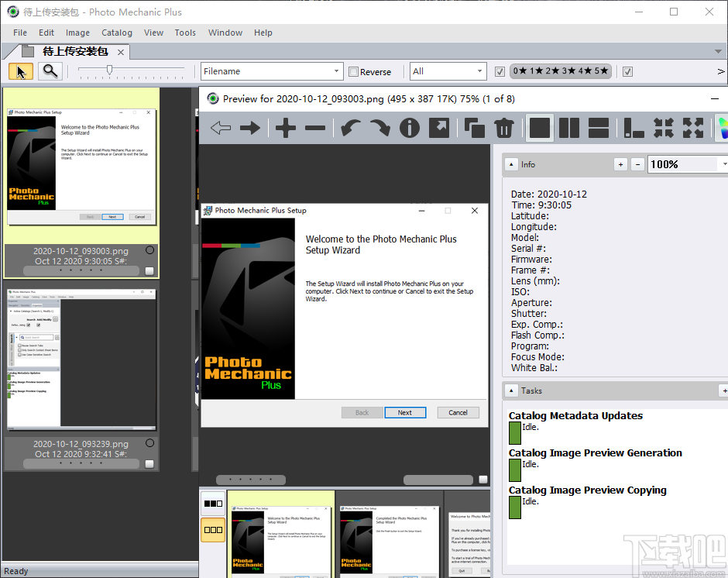Zoom in with plus icon

tap(286, 128)
